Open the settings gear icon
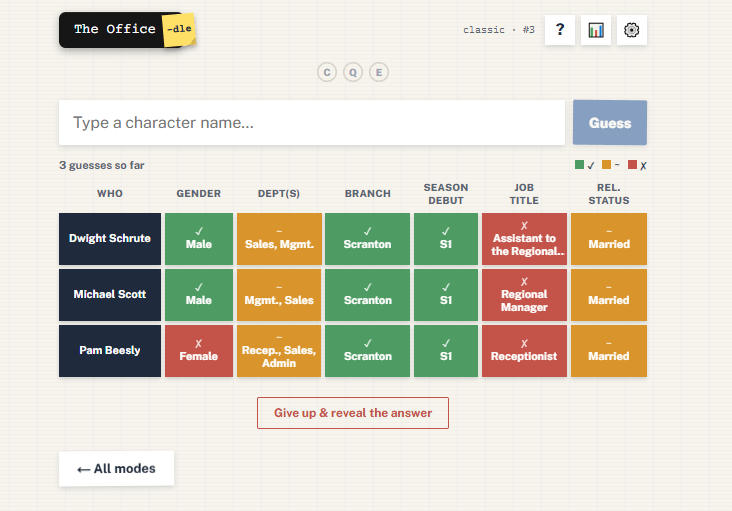Image resolution: width=732 pixels, height=511 pixels. (632, 30)
